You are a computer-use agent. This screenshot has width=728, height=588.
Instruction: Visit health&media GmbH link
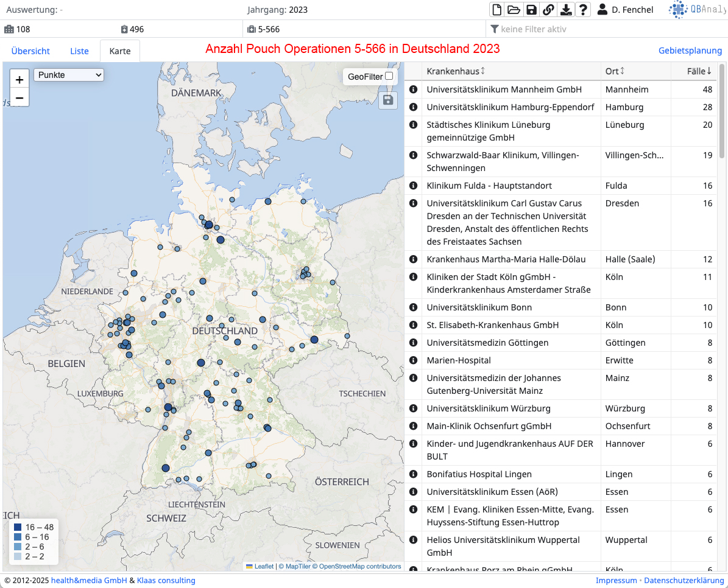point(89,581)
